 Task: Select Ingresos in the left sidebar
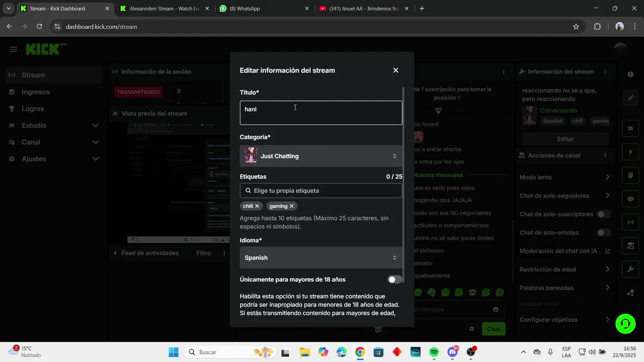coord(53,92)
